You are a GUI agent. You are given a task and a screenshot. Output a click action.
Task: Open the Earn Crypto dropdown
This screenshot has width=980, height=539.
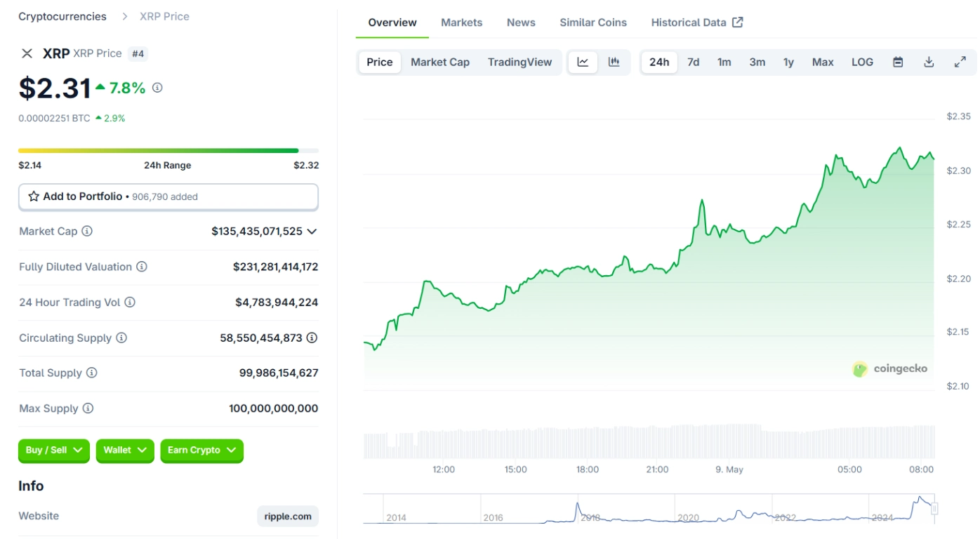pyautogui.click(x=201, y=451)
